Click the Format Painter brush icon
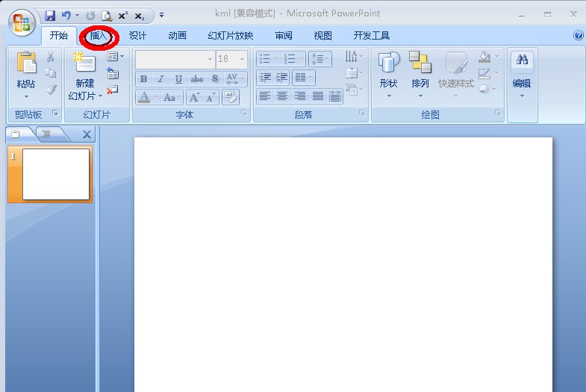The width and height of the screenshot is (586, 392). click(52, 90)
